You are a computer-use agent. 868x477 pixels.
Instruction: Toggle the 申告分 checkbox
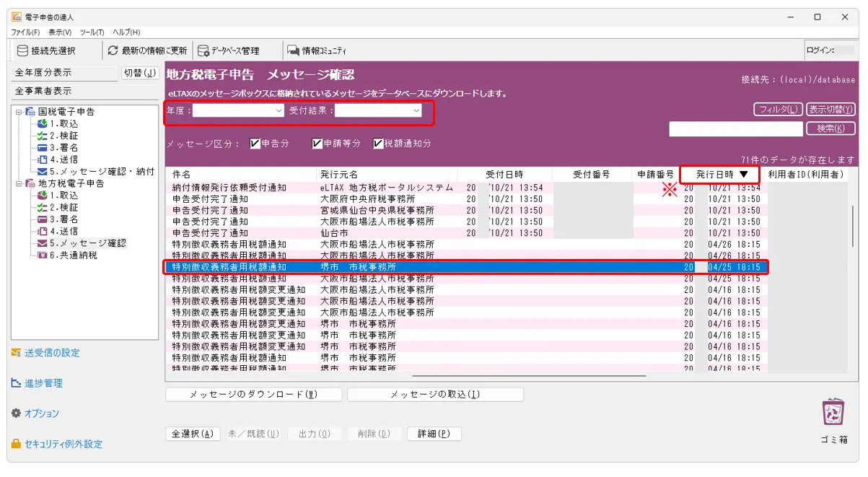coord(255,144)
